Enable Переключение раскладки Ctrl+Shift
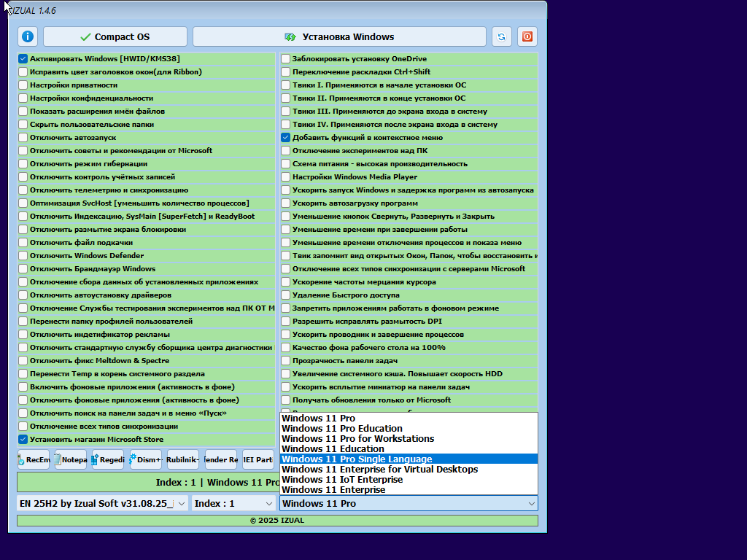Screen dimensions: 747x560 (285, 72)
